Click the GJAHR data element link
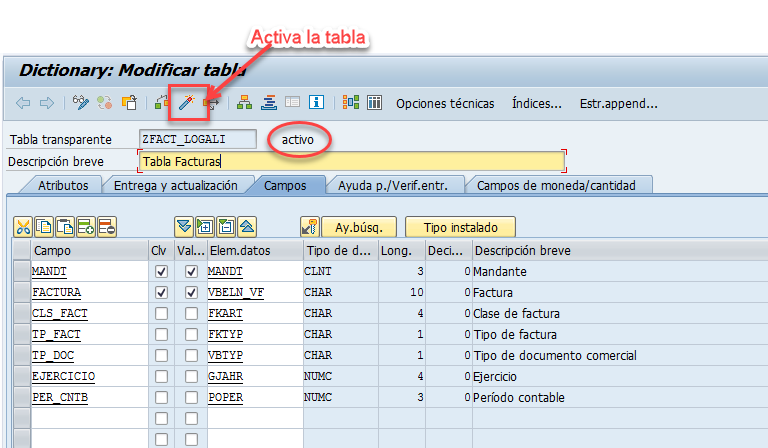Viewport: 768px width, 448px height. click(225, 377)
